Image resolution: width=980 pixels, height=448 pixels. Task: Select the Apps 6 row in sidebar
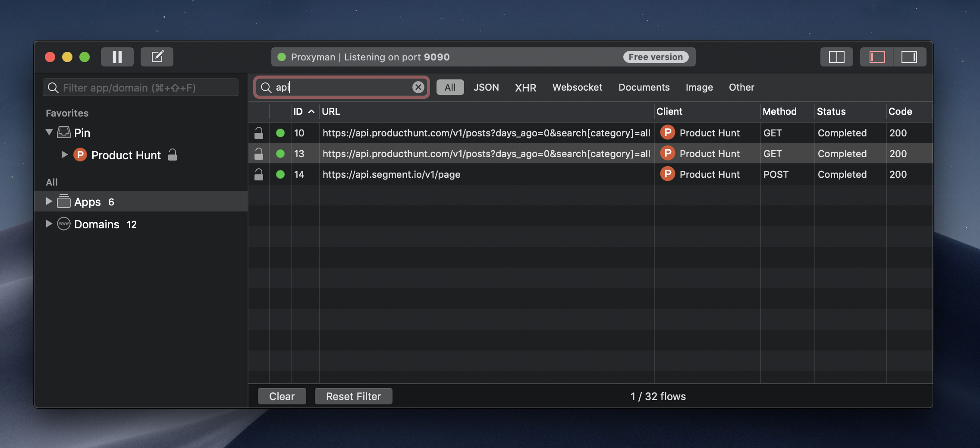pos(141,202)
